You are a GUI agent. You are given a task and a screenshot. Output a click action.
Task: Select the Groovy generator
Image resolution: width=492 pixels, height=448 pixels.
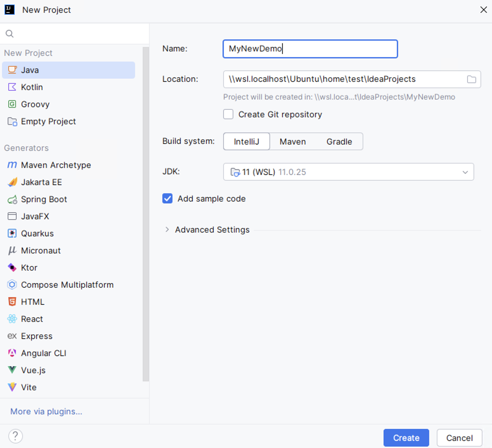click(35, 104)
